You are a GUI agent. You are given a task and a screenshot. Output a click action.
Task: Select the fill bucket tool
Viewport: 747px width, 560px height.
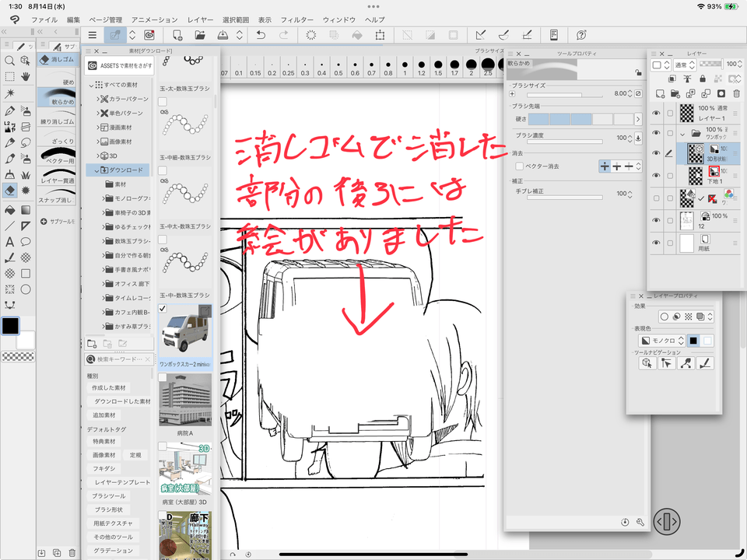[9, 209]
